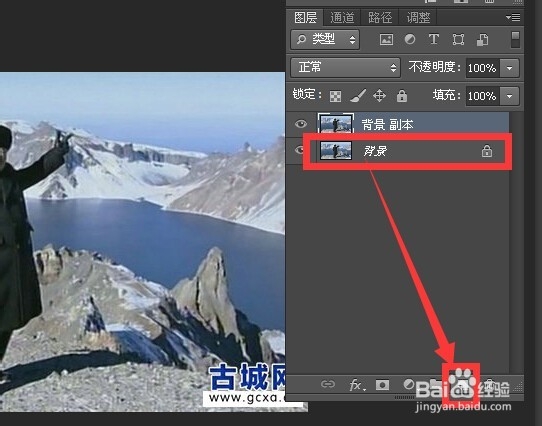542x426 pixels.
Task: Toggle visibility of 背景 layer
Action: [299, 150]
